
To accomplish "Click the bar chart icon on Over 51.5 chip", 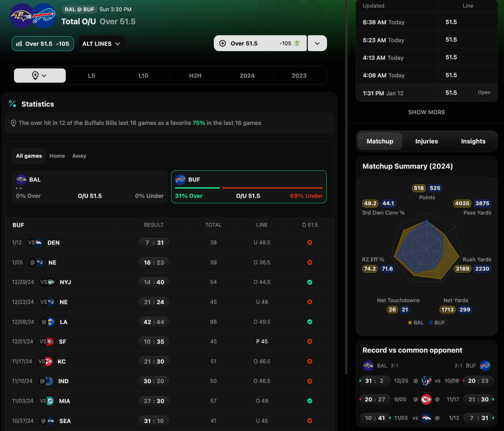I will (19, 43).
